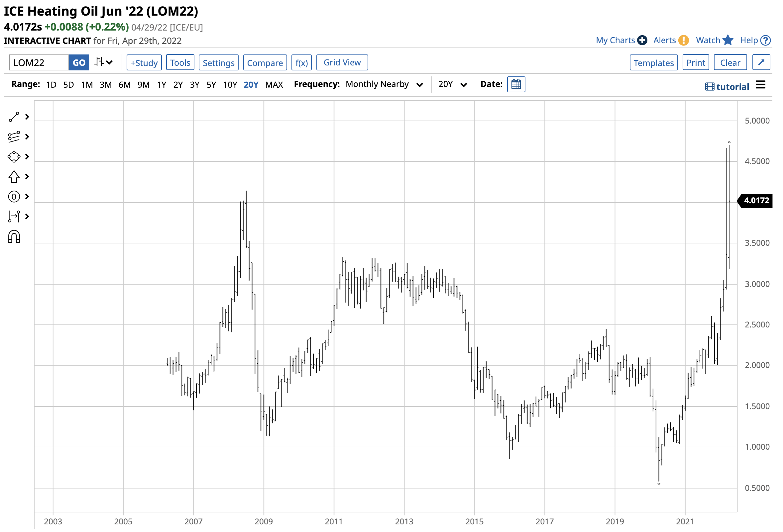Set range to MAX
This screenshot has width=783, height=532.
274,84
